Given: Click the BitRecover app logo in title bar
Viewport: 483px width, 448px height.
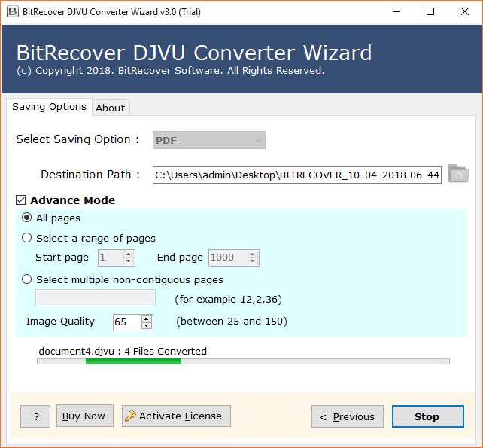Looking at the screenshot, I should (x=12, y=12).
